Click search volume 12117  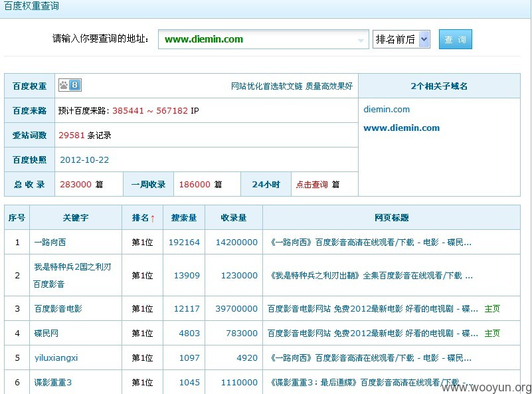click(x=187, y=308)
